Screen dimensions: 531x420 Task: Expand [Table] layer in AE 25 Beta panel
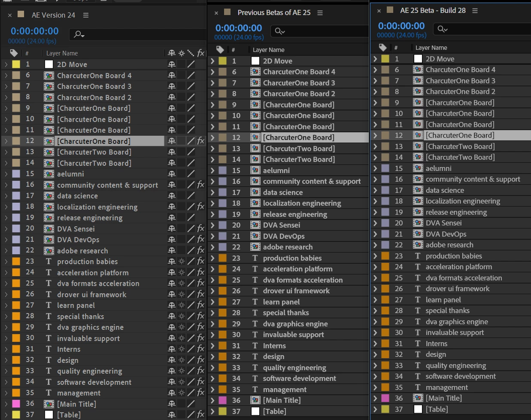pos(375,409)
